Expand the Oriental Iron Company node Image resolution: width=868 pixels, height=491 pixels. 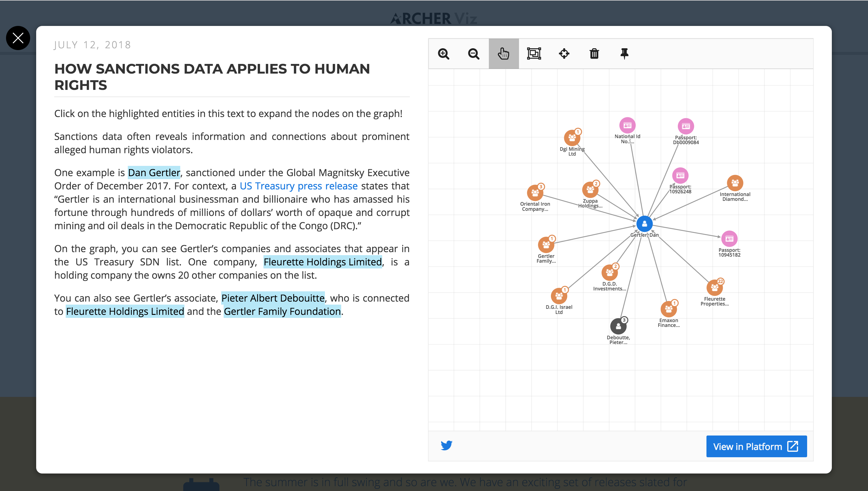click(x=535, y=193)
